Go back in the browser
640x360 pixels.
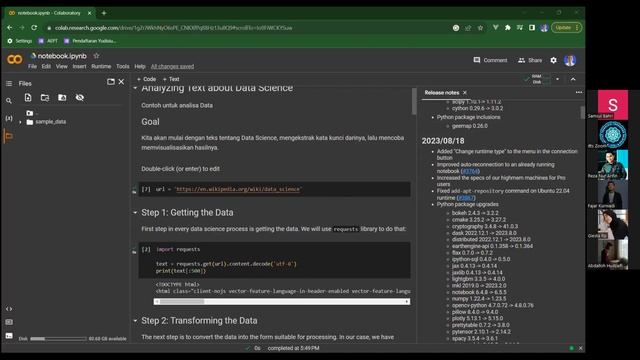[x=9, y=28]
